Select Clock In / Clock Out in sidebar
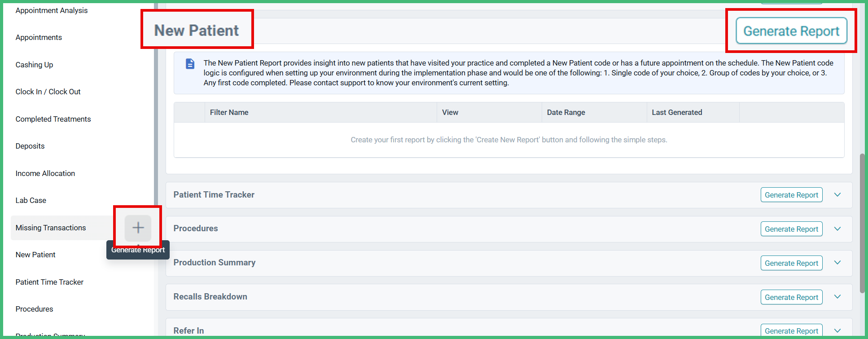The height and width of the screenshot is (339, 868). [x=48, y=92]
